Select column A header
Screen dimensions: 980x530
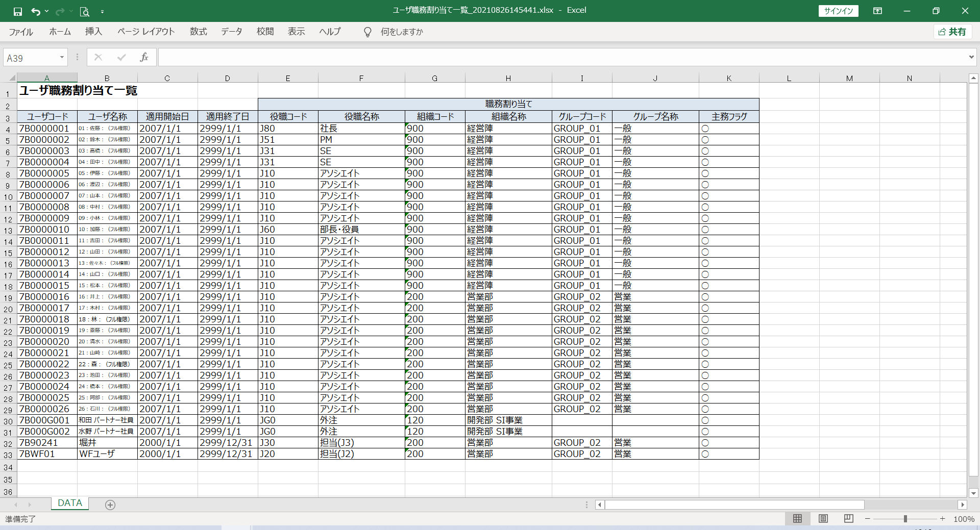point(47,78)
